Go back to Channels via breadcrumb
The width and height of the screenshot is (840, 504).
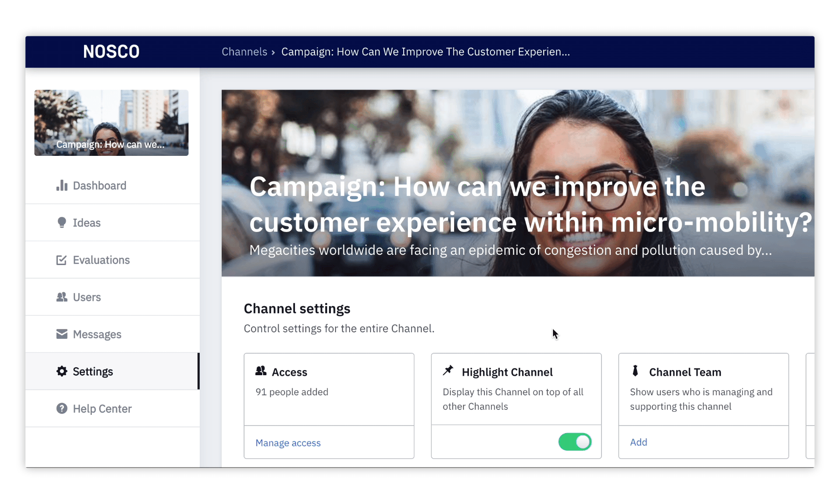244,52
